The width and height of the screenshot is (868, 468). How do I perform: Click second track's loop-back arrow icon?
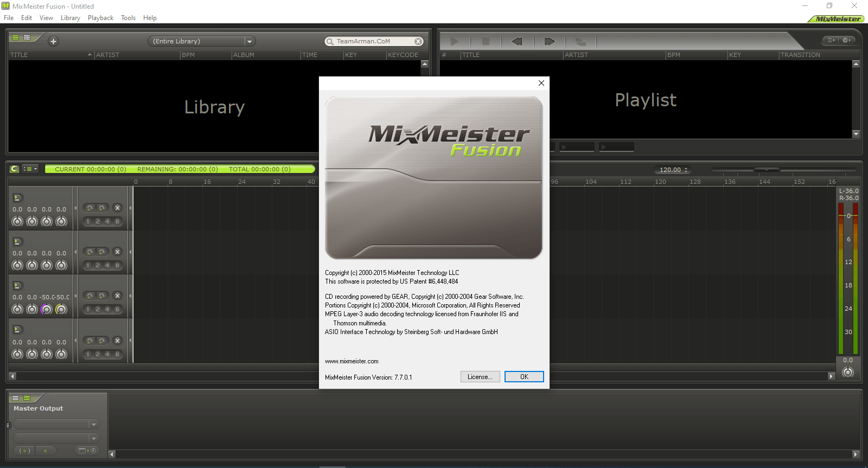coord(90,252)
